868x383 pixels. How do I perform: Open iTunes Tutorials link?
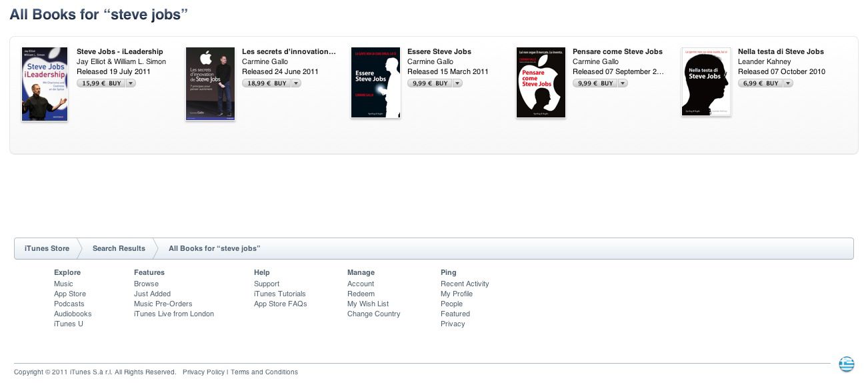click(280, 294)
